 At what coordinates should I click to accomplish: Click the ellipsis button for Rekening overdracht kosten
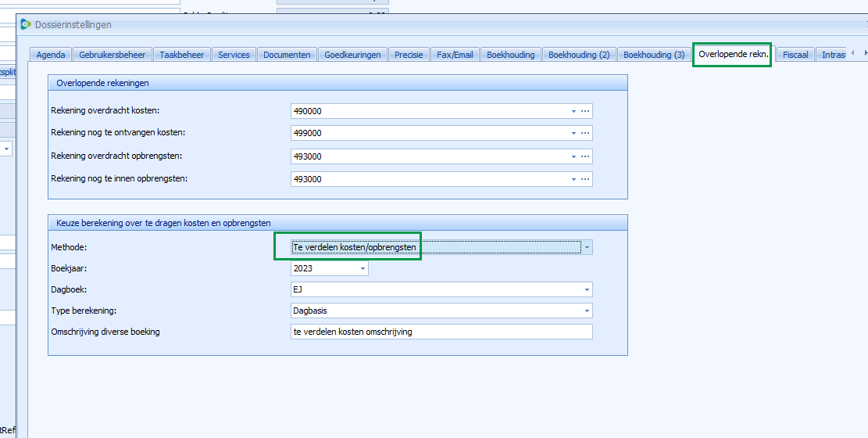(x=584, y=111)
